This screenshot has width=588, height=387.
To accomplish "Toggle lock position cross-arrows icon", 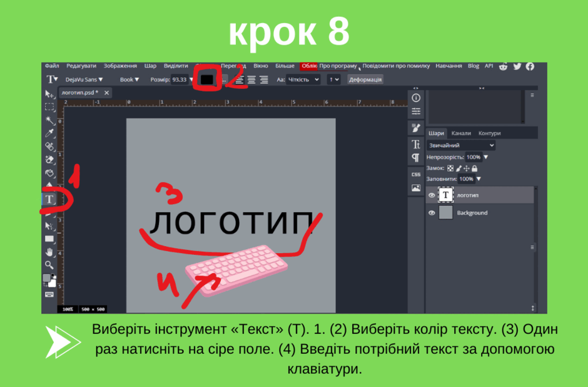I will point(467,168).
